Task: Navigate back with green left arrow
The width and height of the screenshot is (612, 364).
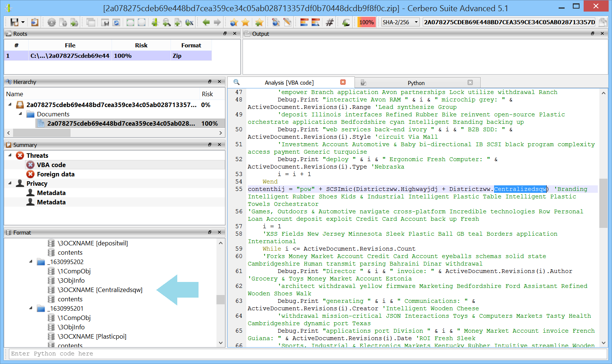Action: pos(206,22)
